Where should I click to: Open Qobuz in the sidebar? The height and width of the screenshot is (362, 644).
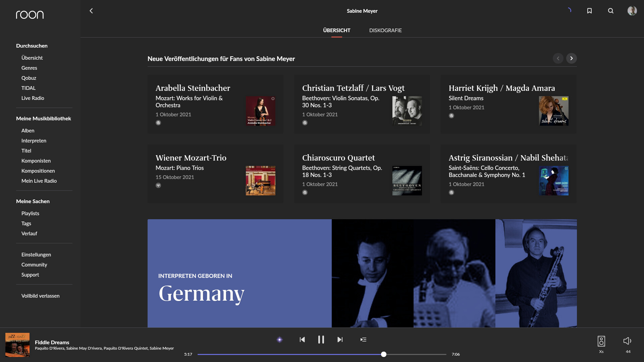click(29, 78)
